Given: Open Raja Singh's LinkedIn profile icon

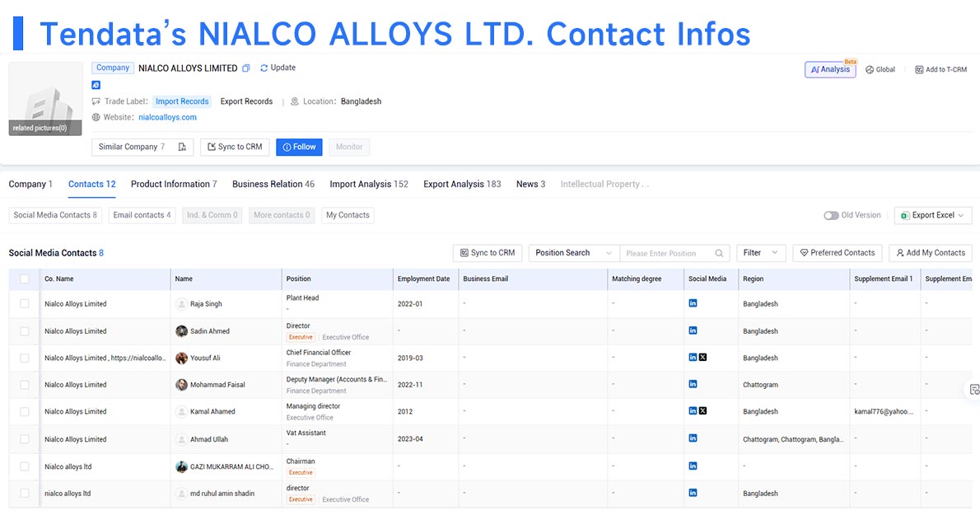Looking at the screenshot, I should tap(693, 303).
